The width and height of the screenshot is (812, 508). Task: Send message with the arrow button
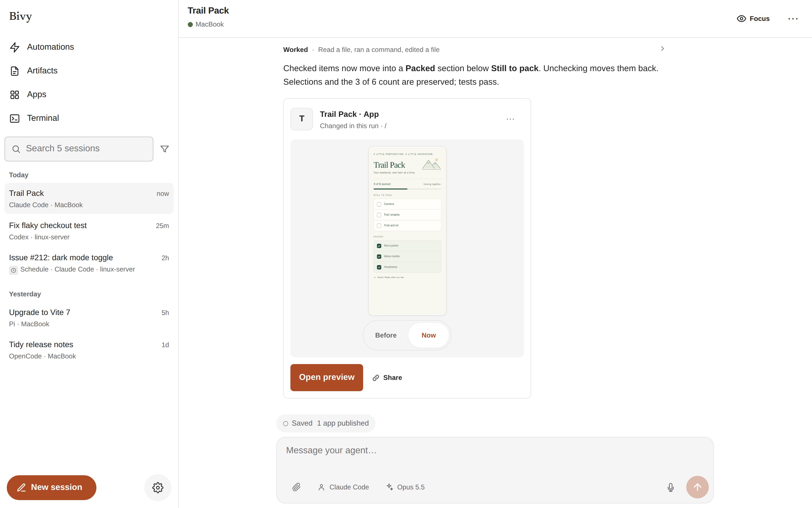click(697, 487)
